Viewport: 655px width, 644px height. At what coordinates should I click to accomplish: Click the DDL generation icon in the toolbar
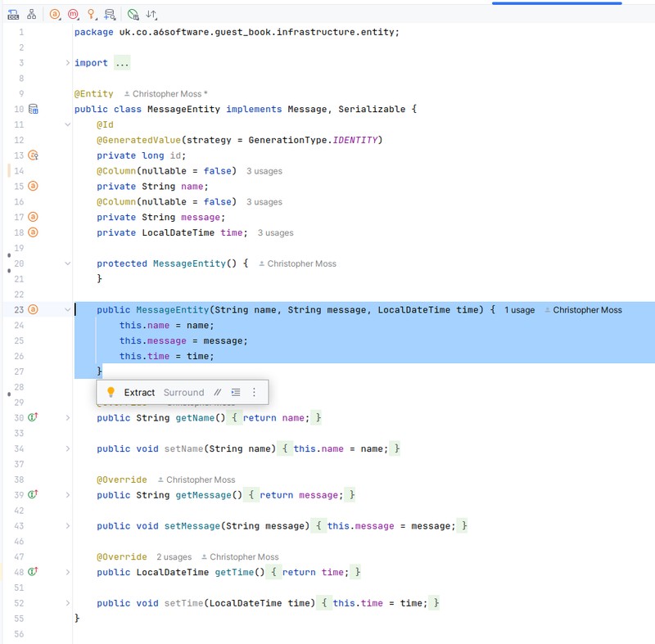[13, 13]
